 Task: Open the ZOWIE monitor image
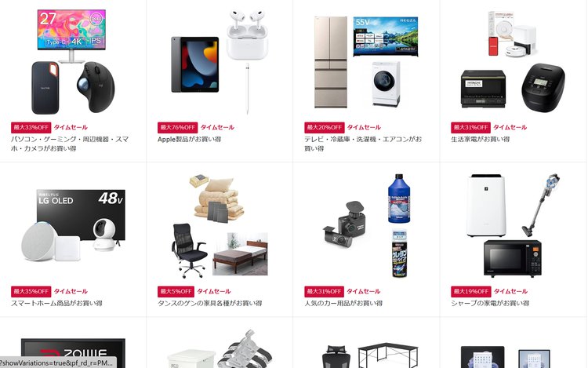point(73,353)
